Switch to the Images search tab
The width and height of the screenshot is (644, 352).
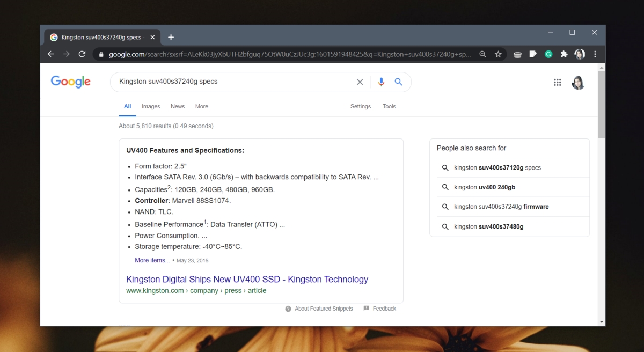(x=151, y=106)
